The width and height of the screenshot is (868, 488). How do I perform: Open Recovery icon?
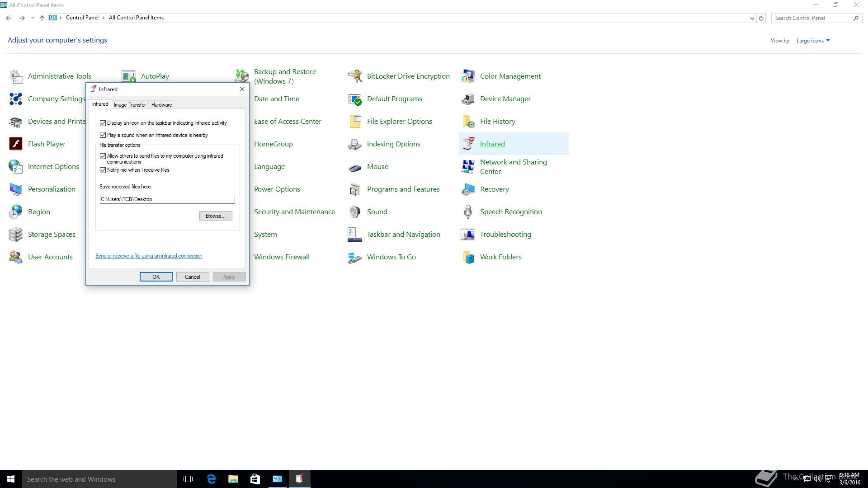click(x=468, y=189)
